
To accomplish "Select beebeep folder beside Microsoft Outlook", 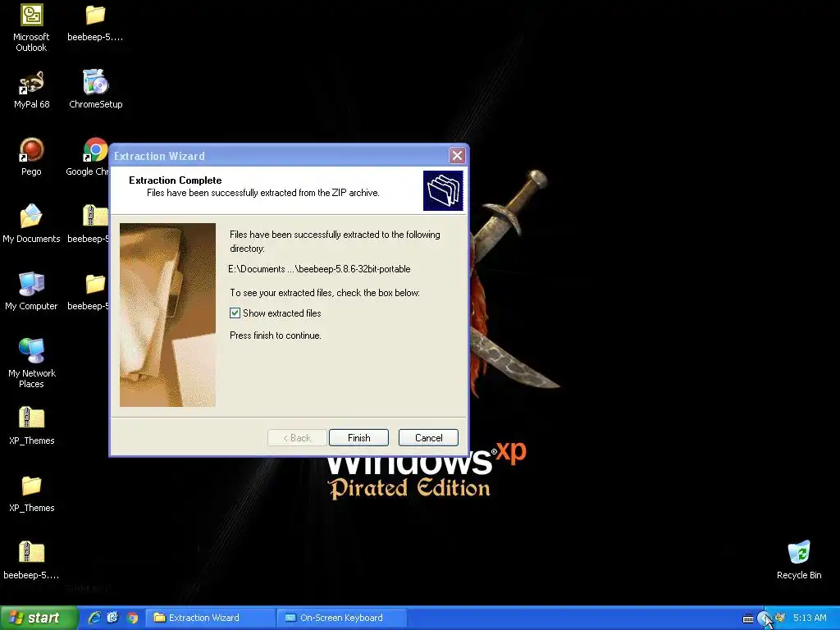I will click(95, 23).
